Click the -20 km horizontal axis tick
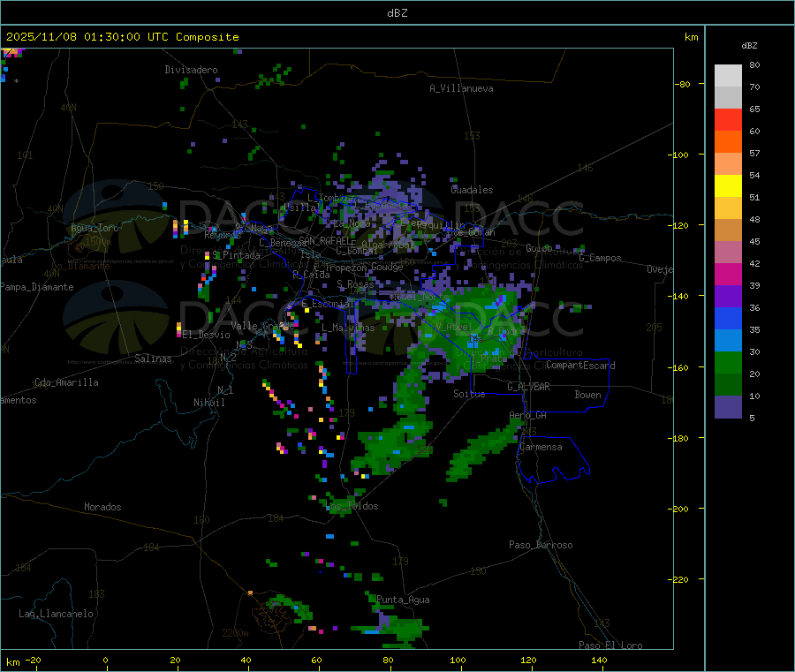Screen dimensions: 795x672 34,660
